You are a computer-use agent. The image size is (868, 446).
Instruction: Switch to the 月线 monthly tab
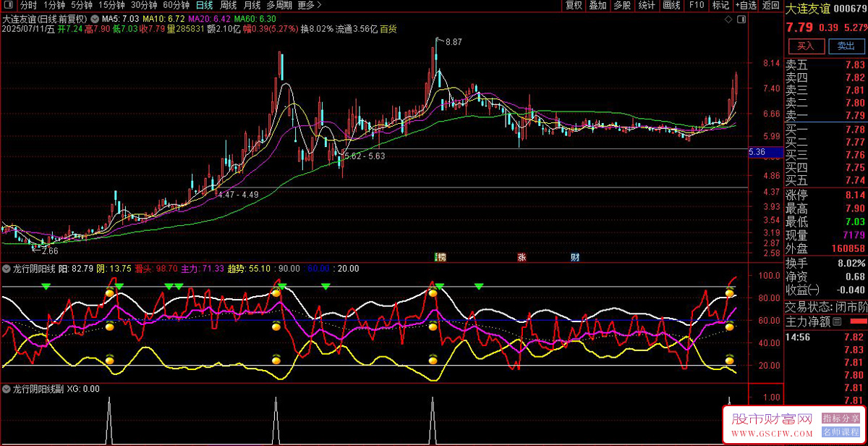252,5
